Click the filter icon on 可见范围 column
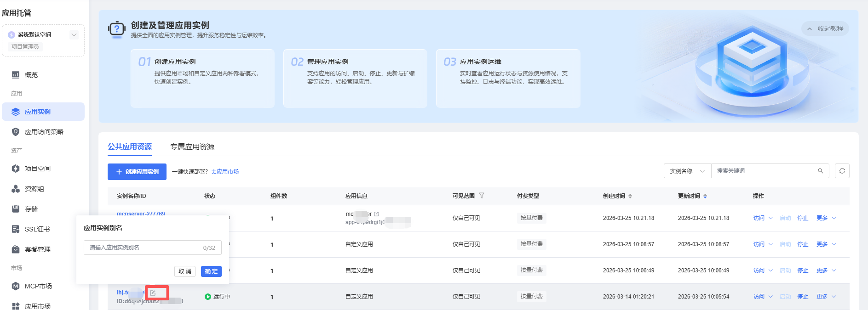 click(x=482, y=196)
